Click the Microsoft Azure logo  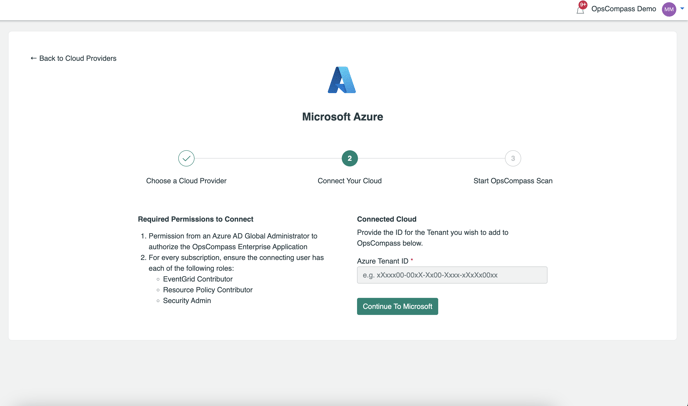point(342,80)
